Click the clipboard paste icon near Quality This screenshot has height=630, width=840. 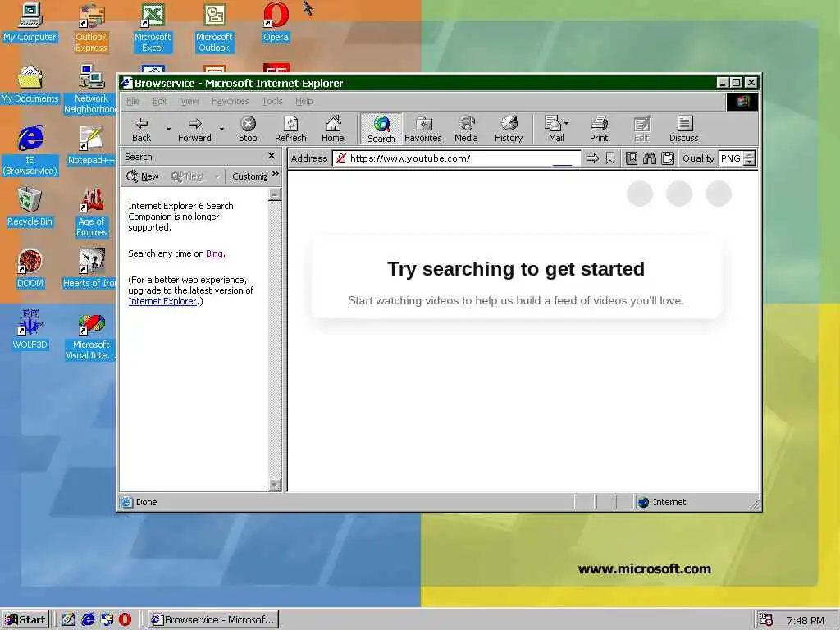point(668,158)
